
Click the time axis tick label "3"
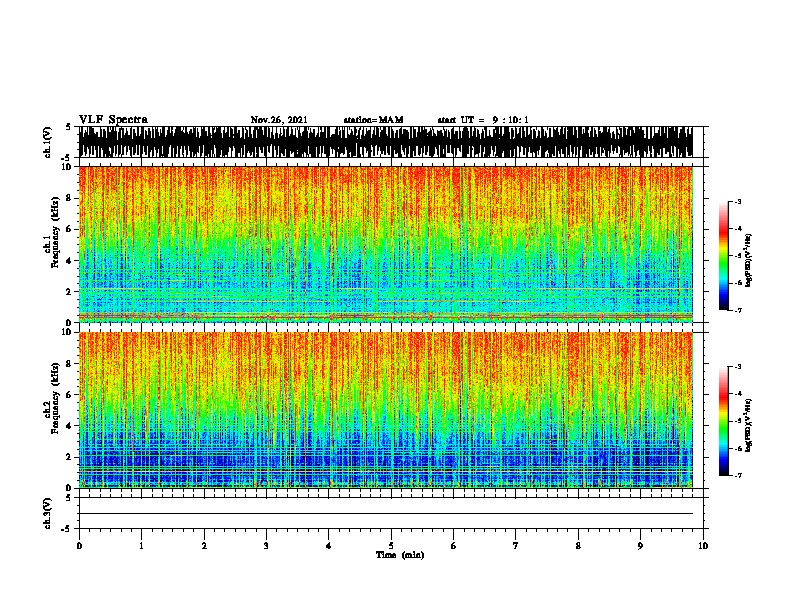click(266, 546)
